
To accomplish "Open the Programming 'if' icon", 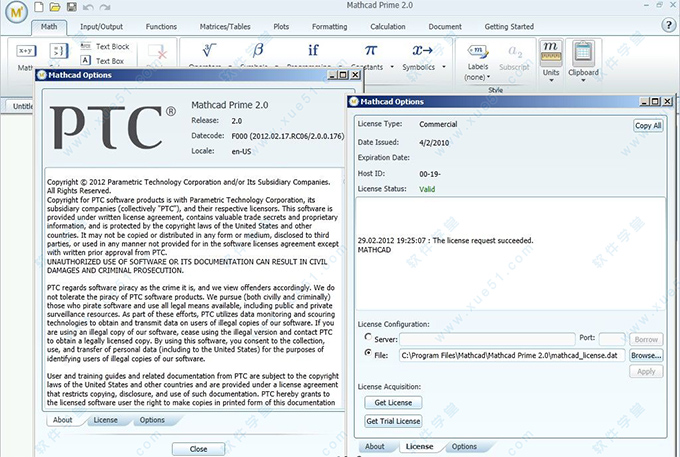I will (313, 50).
